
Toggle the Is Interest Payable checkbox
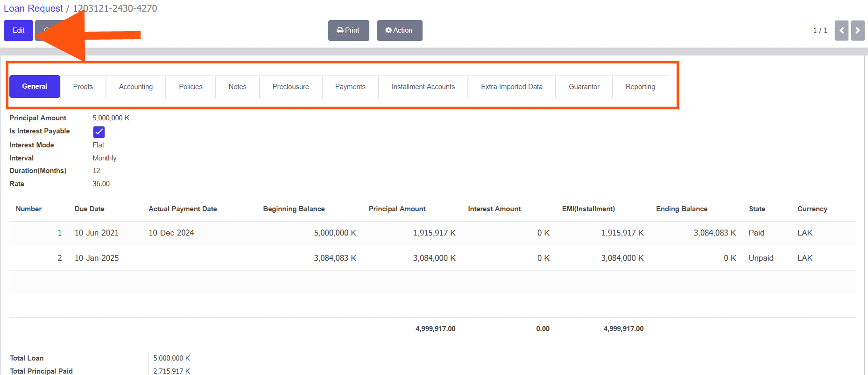99,132
